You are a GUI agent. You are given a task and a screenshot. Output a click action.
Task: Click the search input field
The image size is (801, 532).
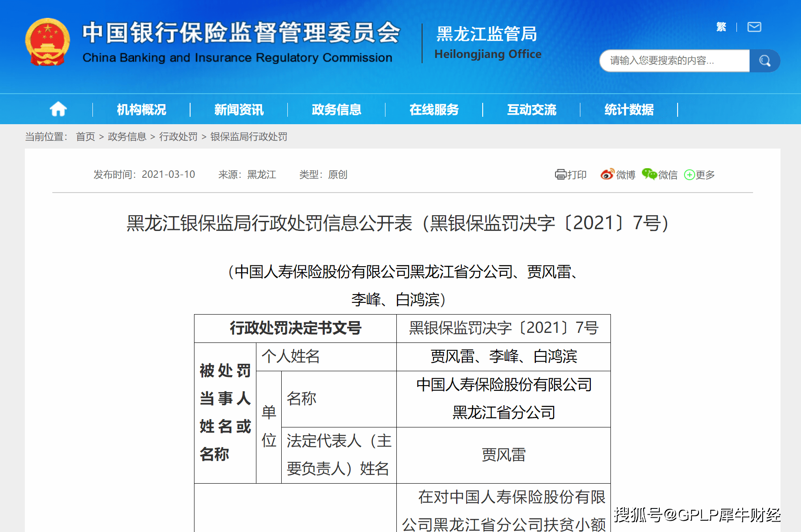click(x=674, y=61)
